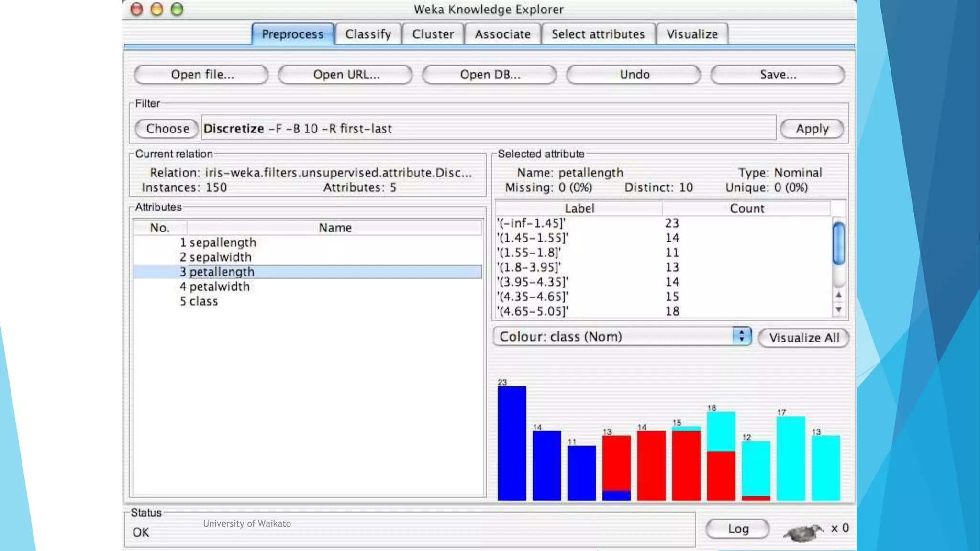Click the red close window button
This screenshot has height=551, width=980.
pos(137,9)
